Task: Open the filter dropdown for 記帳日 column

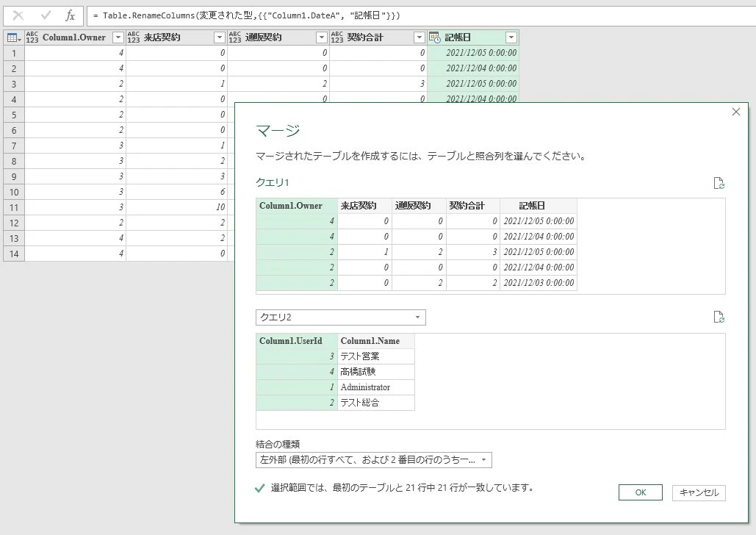Action: [511, 37]
